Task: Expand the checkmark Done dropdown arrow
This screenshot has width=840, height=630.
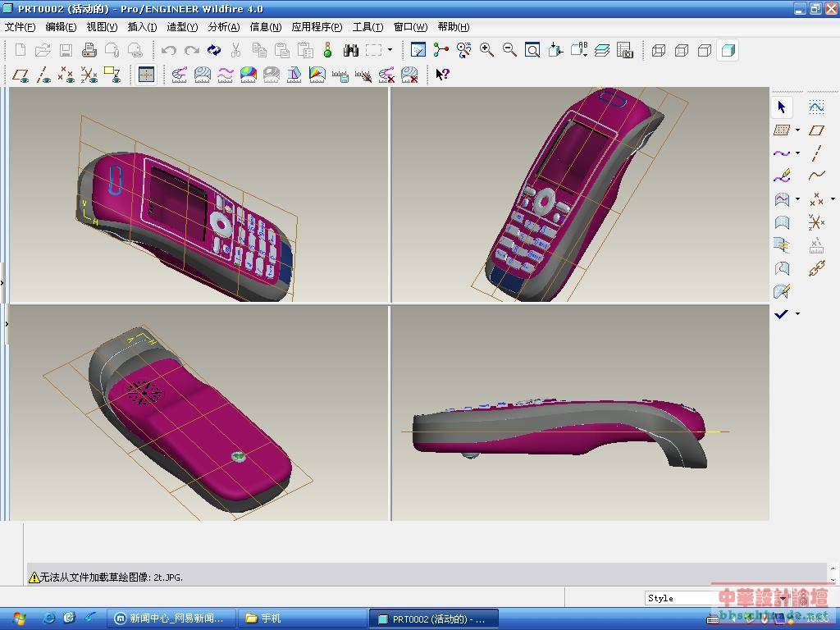Action: coord(797,314)
